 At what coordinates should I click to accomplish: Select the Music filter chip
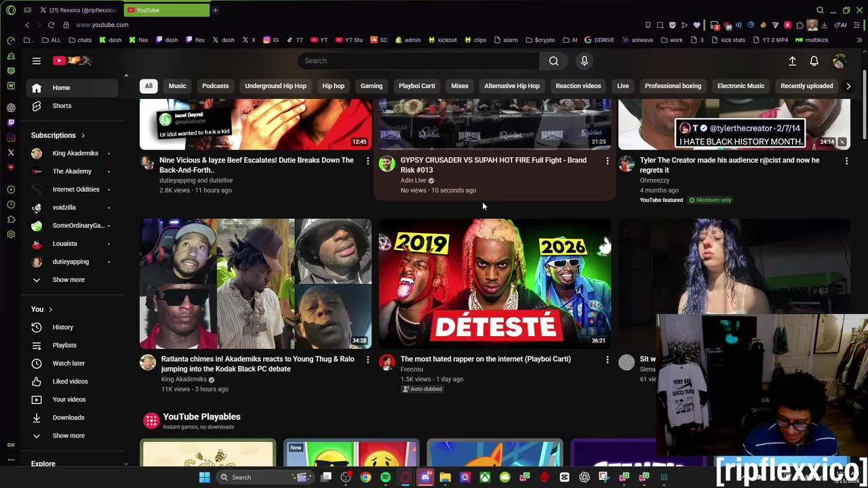(177, 86)
